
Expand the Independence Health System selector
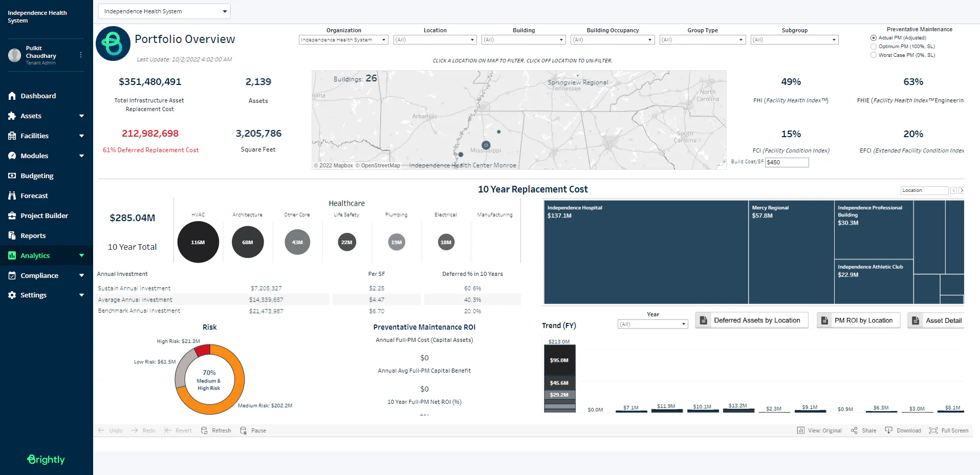pyautogui.click(x=164, y=11)
